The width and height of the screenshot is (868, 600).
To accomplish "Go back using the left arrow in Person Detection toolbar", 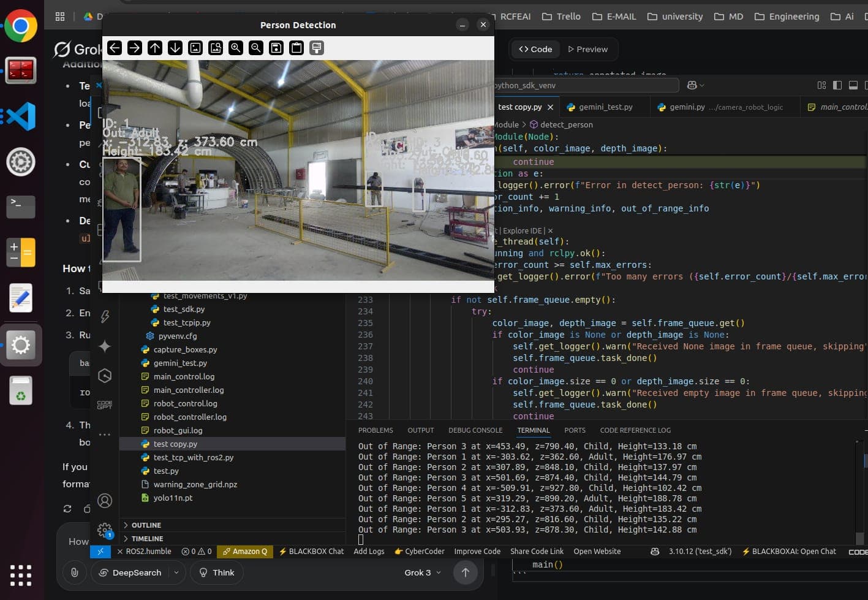I will click(x=115, y=48).
